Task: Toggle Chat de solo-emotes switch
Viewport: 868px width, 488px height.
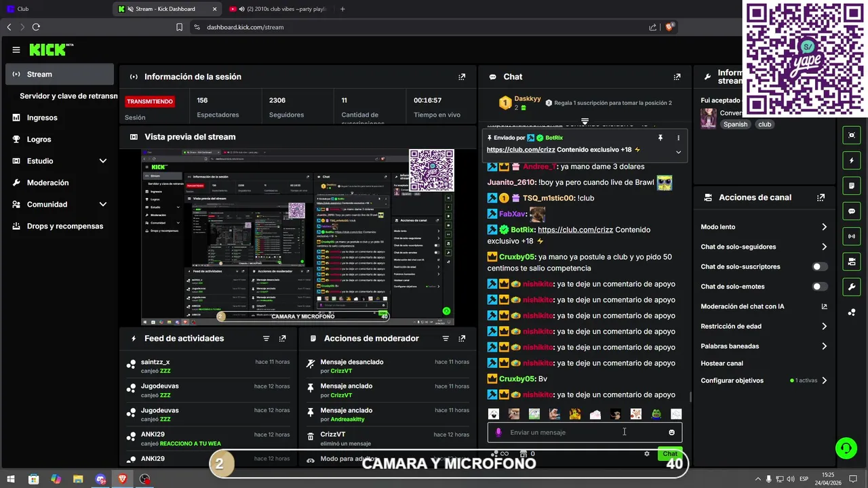Action: [x=820, y=287]
